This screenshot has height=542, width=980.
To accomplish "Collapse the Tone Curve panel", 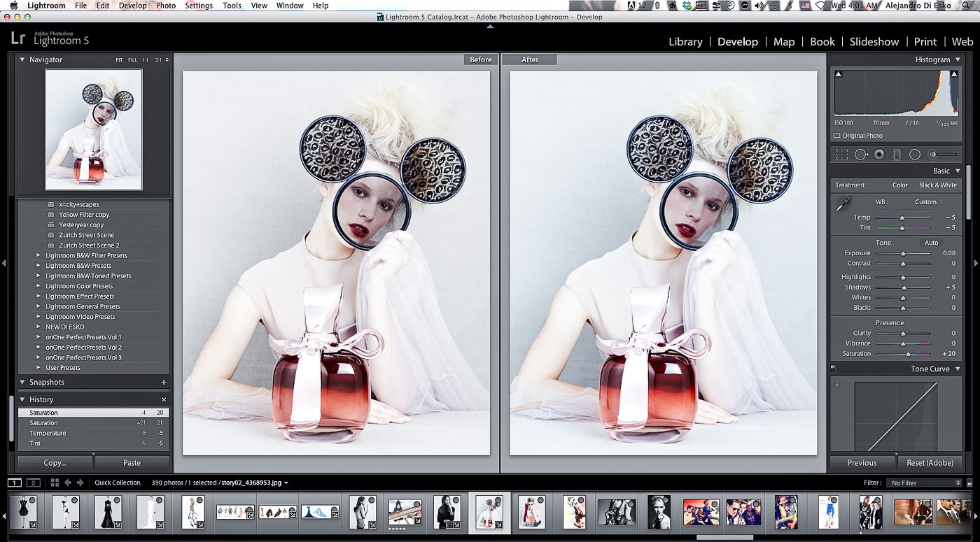I will (958, 369).
